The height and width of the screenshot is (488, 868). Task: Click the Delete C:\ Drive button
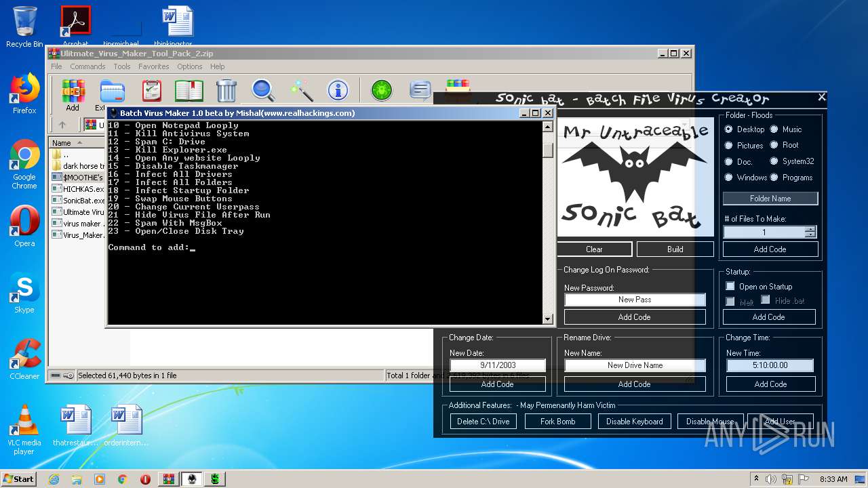(x=483, y=421)
